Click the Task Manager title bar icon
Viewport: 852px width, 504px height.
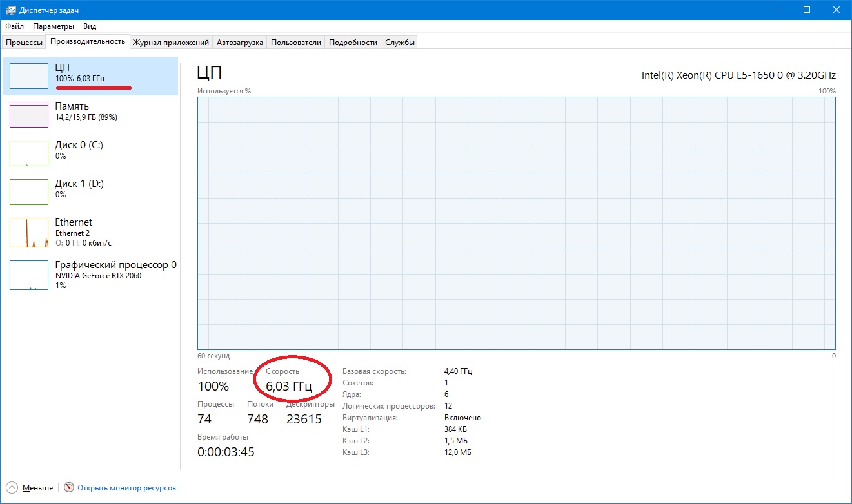(x=10, y=10)
